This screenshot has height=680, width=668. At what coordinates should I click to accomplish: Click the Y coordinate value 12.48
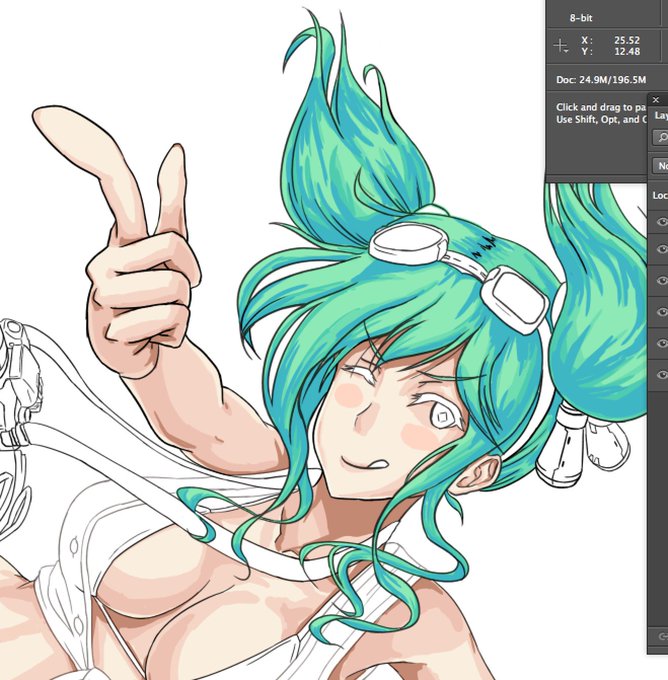click(627, 51)
